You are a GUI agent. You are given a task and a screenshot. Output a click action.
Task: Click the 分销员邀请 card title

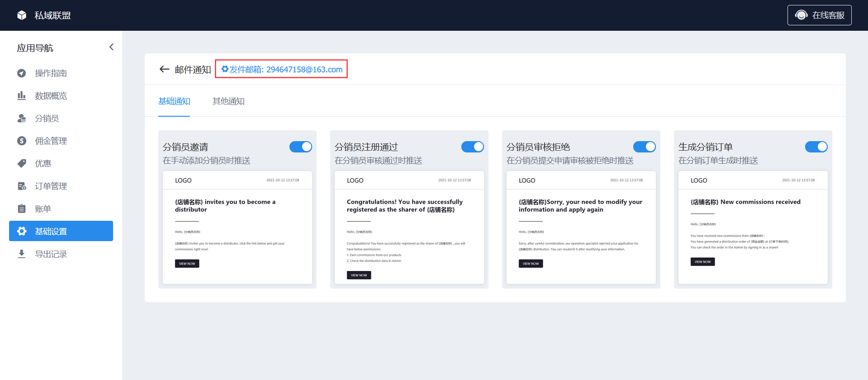pos(185,147)
